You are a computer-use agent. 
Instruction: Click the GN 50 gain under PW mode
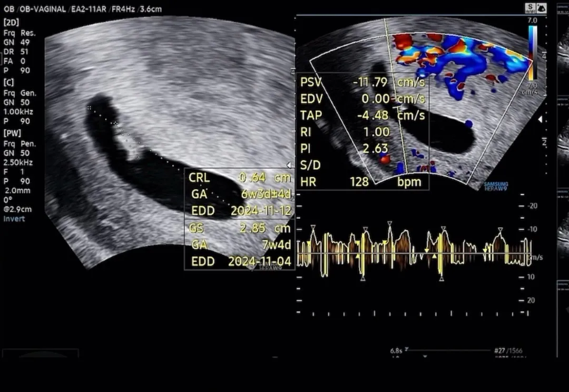click(x=17, y=153)
